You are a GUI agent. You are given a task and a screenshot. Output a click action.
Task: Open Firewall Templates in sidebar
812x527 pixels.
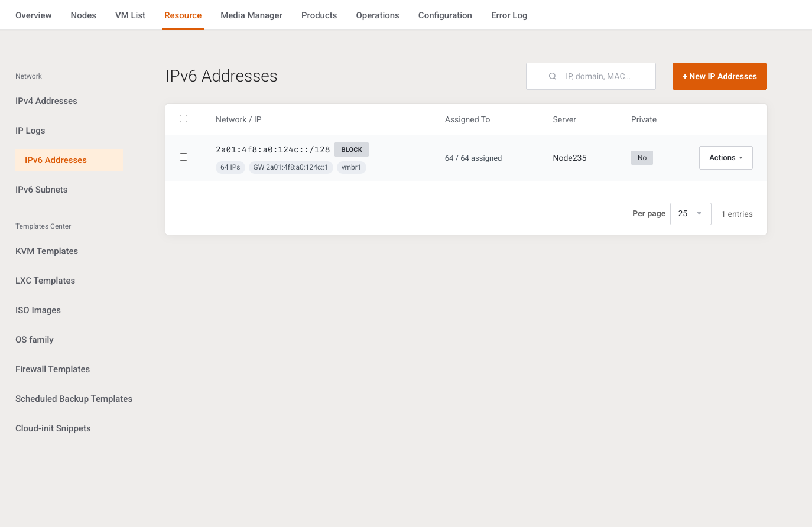(x=53, y=369)
